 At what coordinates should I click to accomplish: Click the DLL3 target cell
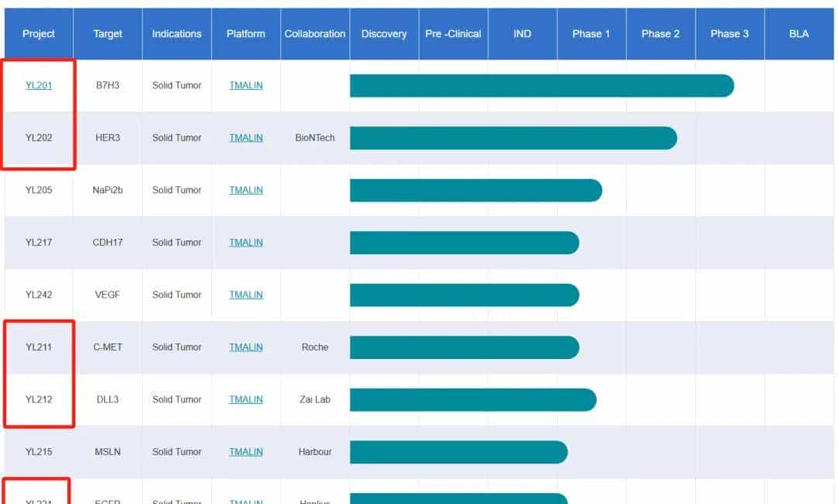coord(107,399)
